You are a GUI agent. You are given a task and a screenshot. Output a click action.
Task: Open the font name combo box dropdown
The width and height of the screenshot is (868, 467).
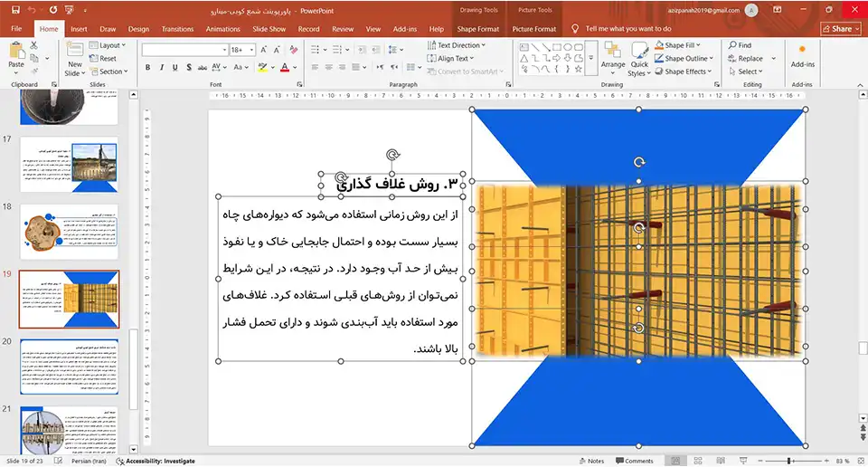pos(225,50)
